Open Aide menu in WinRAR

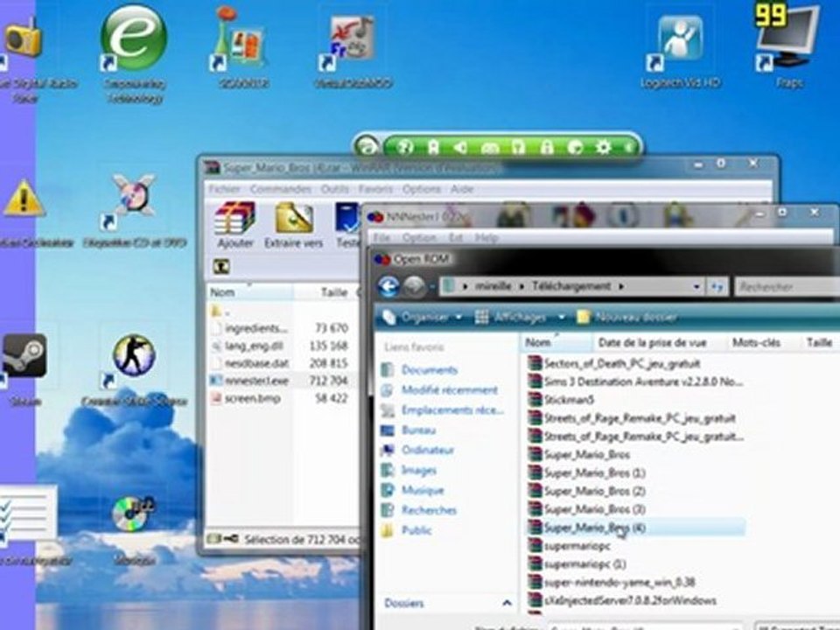pyautogui.click(x=462, y=189)
